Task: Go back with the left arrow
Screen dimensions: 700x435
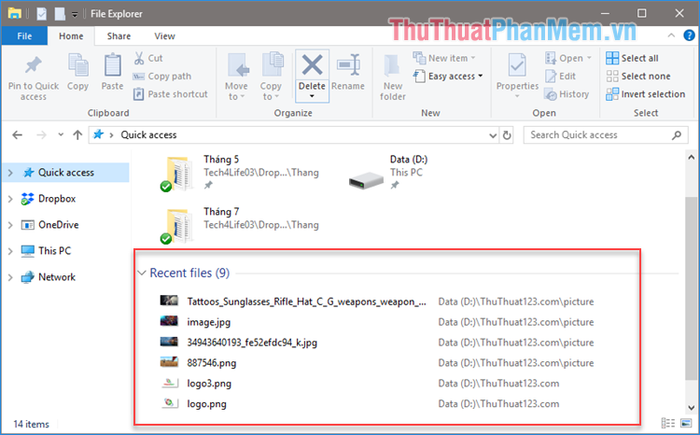Action: pyautogui.click(x=17, y=135)
